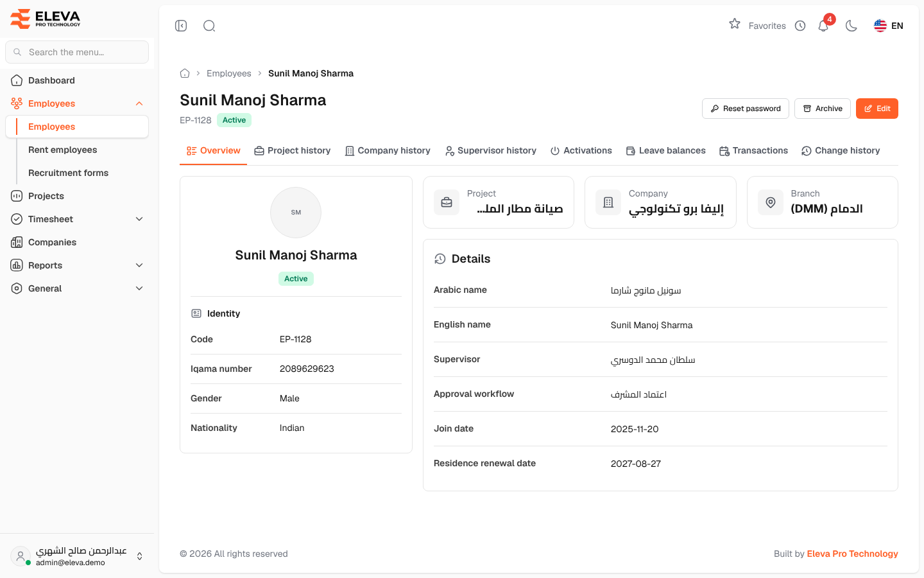
Task: Click the Company card building icon
Action: [x=608, y=202]
